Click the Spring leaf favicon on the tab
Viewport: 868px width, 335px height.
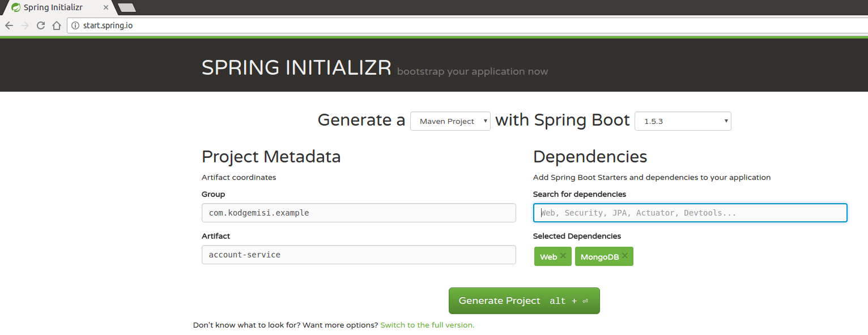(x=16, y=7)
